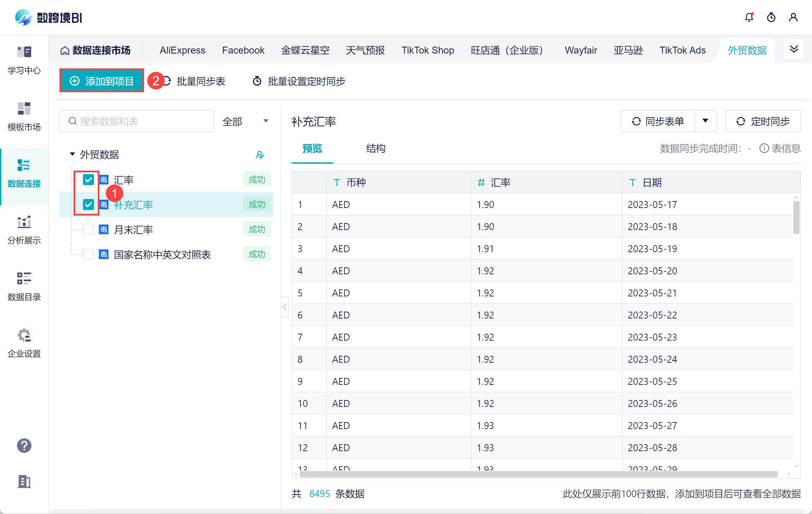The image size is (812, 514).
Task: Switch to the TikTok Shop tab
Action: 427,50
